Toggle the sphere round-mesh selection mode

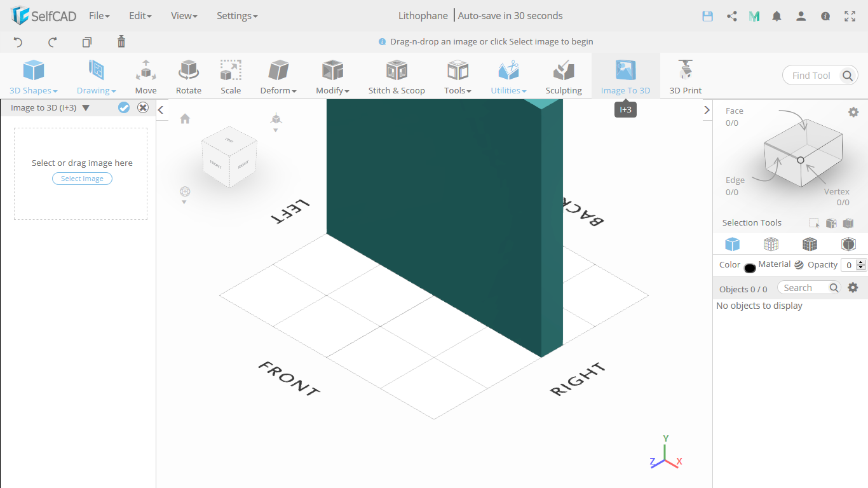tap(848, 244)
